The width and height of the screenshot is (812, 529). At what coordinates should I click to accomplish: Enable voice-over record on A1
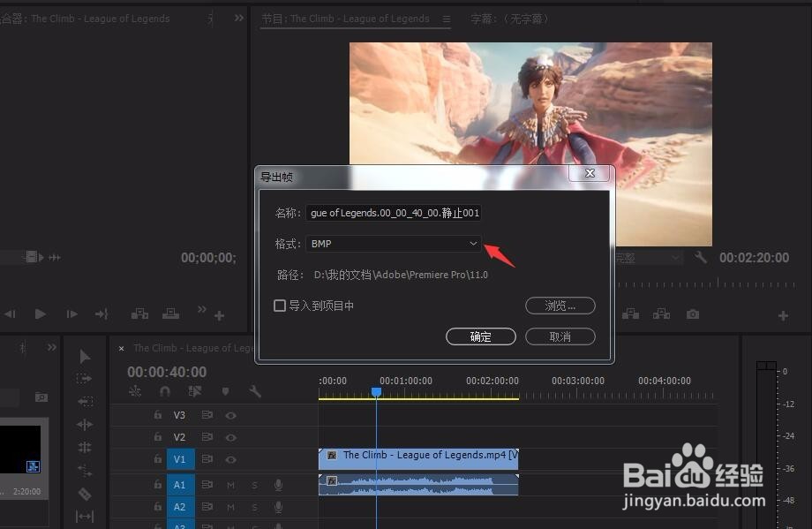(278, 485)
